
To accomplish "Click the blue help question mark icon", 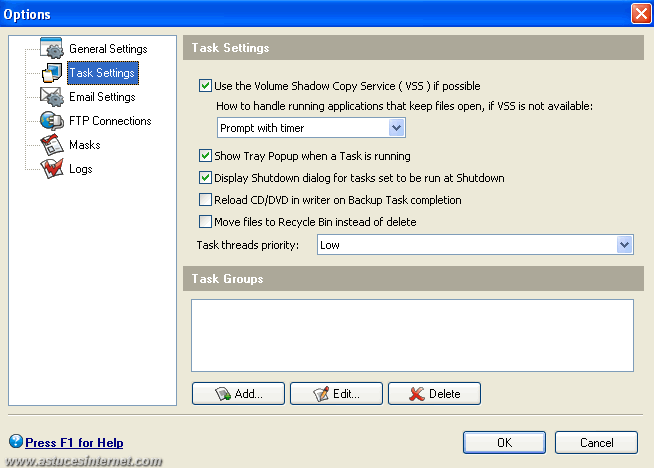I will pos(16,441).
